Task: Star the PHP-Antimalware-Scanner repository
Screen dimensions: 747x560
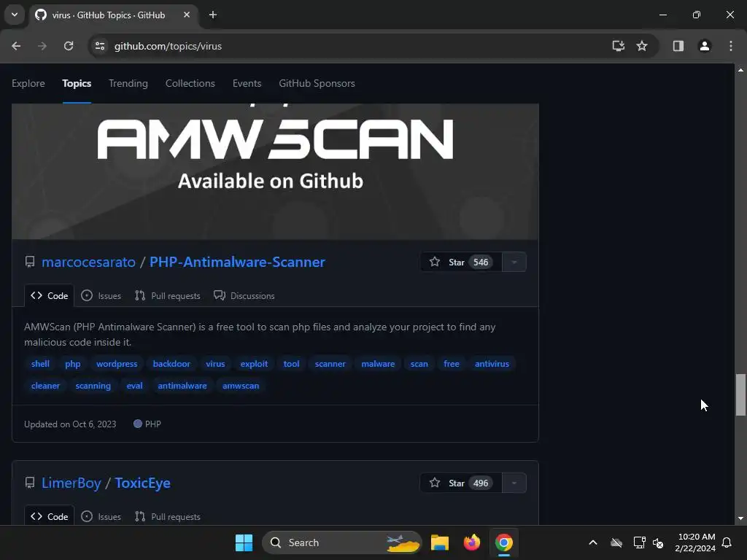Action: (461, 262)
